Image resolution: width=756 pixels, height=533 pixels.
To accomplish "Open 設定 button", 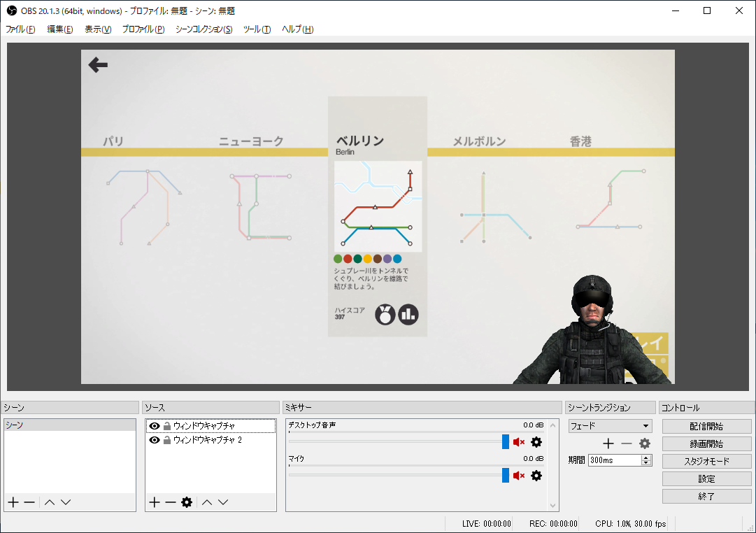I will pyautogui.click(x=706, y=478).
